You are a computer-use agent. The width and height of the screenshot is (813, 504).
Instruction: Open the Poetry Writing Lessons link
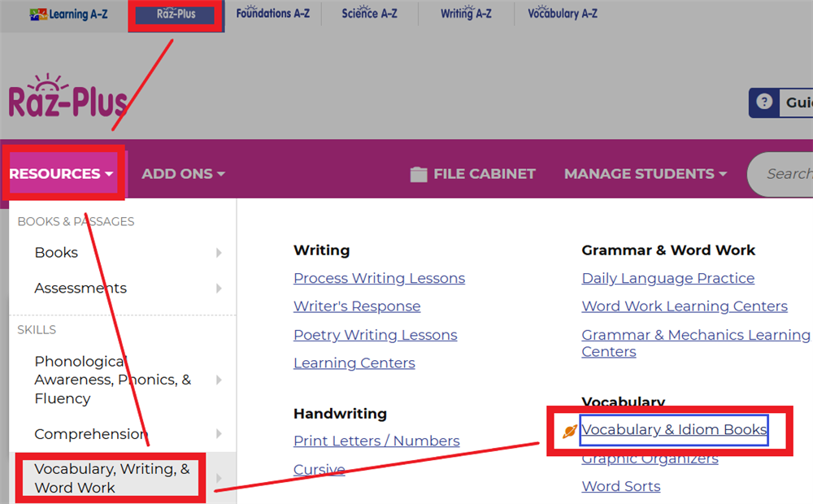pos(376,335)
